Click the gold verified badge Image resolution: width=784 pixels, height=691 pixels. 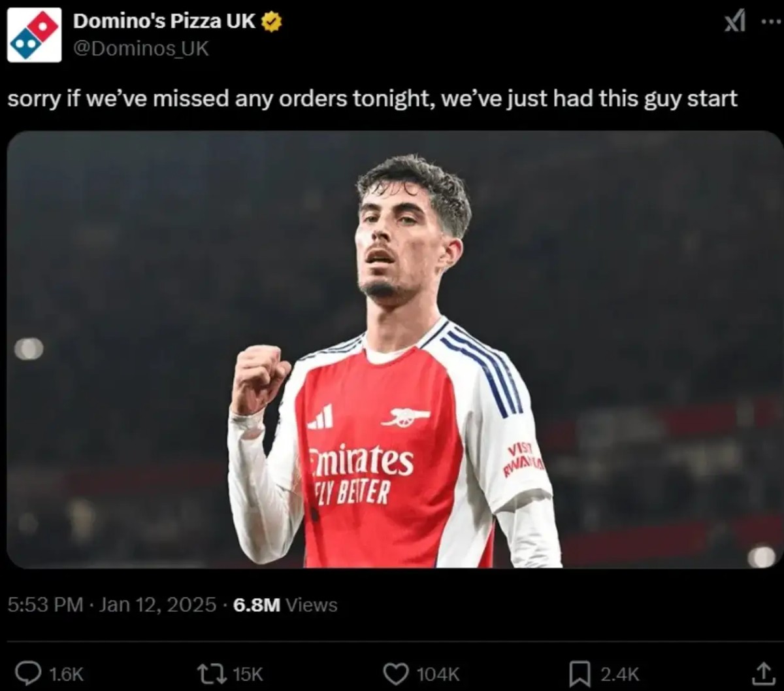272,22
